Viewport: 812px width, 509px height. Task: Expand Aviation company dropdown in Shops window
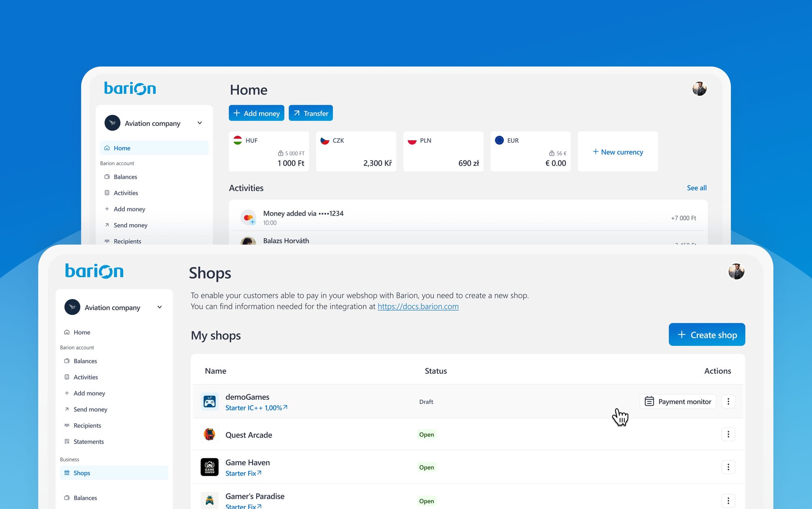(160, 307)
